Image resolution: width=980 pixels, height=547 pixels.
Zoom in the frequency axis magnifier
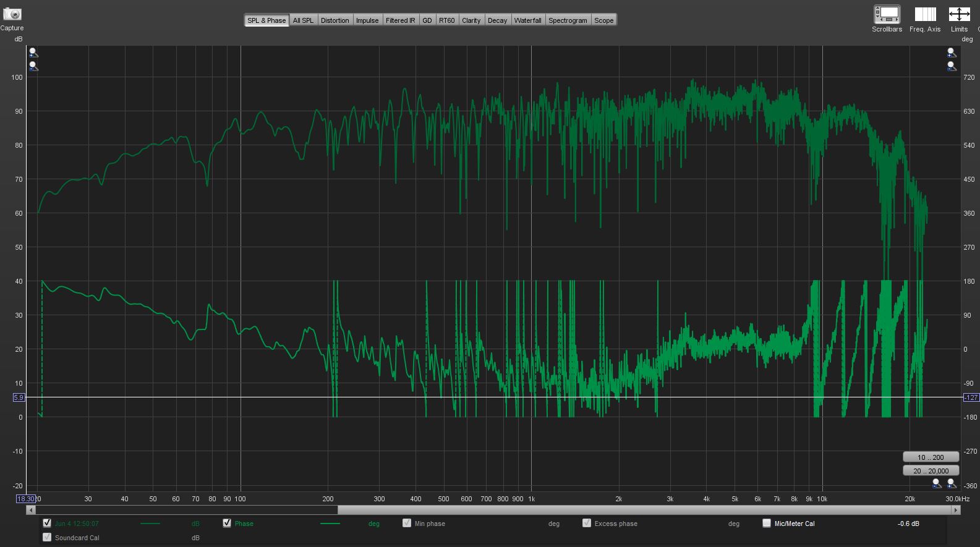(952, 483)
